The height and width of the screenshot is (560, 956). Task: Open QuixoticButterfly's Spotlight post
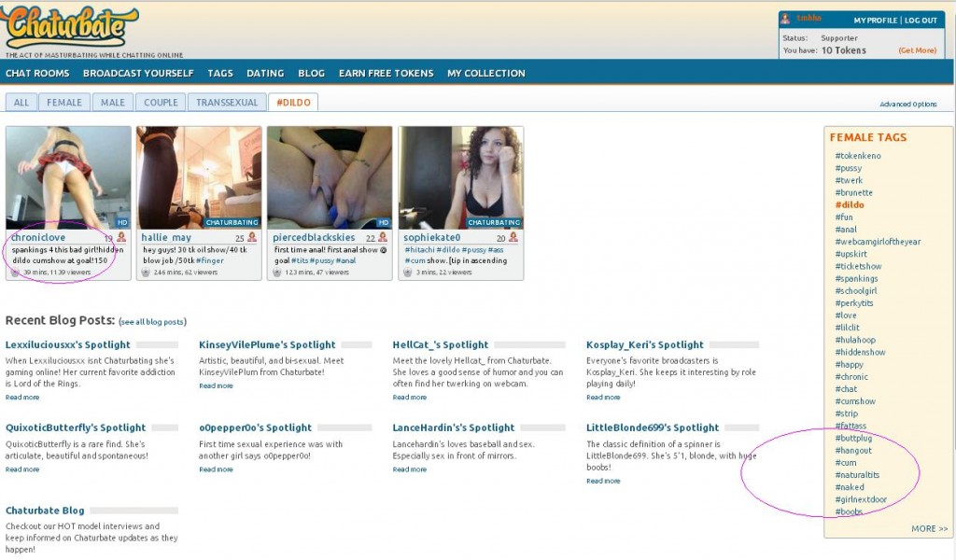coord(76,427)
